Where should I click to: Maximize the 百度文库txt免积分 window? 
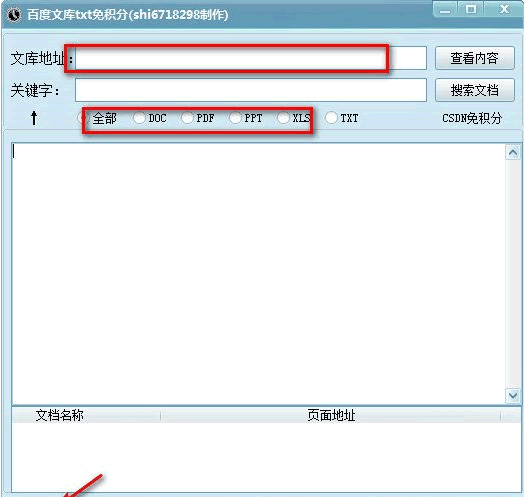pos(471,9)
